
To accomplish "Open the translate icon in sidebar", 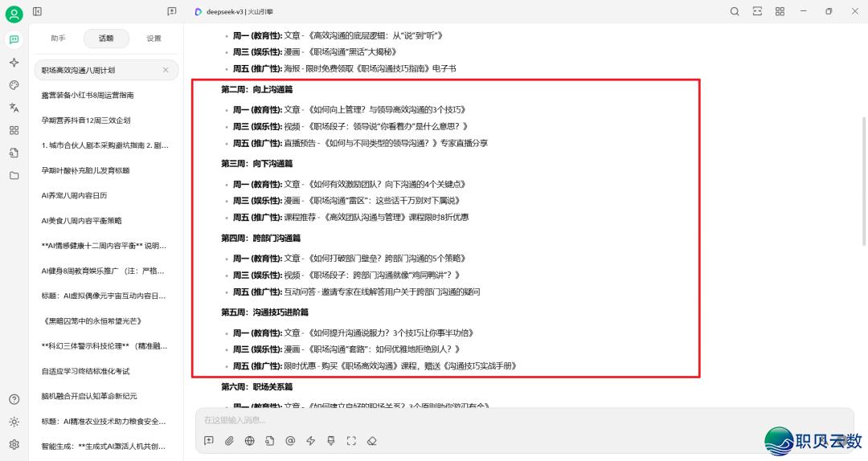I will pos(14,108).
